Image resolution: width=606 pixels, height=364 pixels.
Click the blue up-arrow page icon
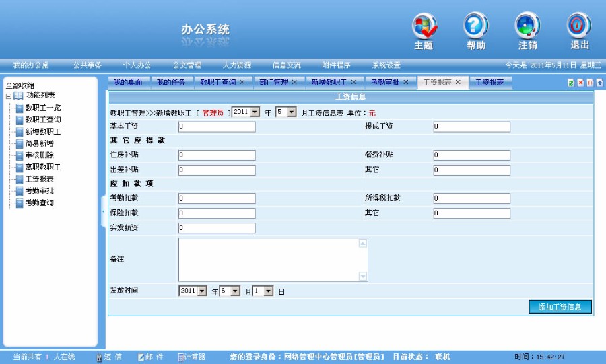click(599, 83)
